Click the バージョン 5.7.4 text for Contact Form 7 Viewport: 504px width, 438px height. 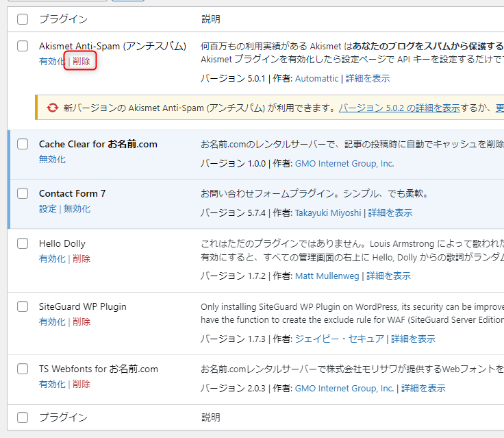tap(233, 212)
